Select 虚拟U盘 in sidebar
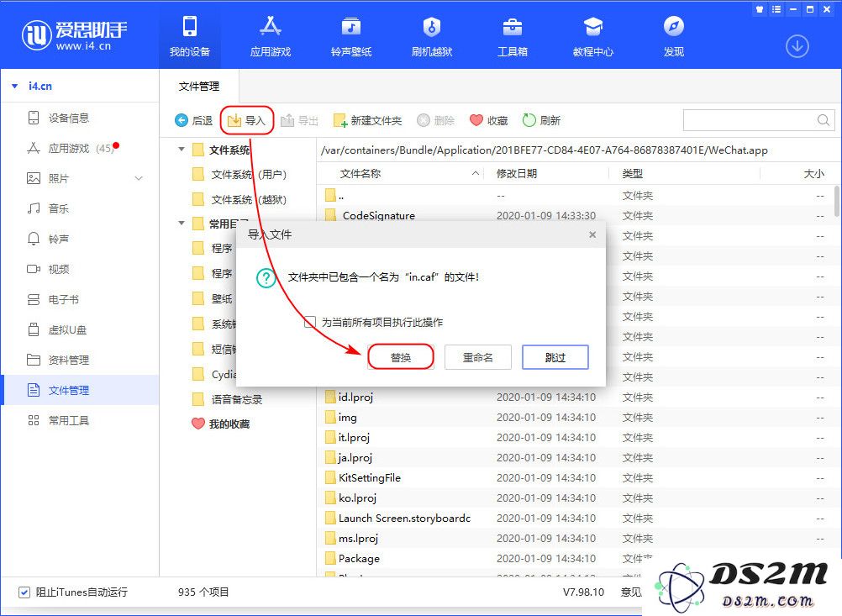 pyautogui.click(x=80, y=329)
